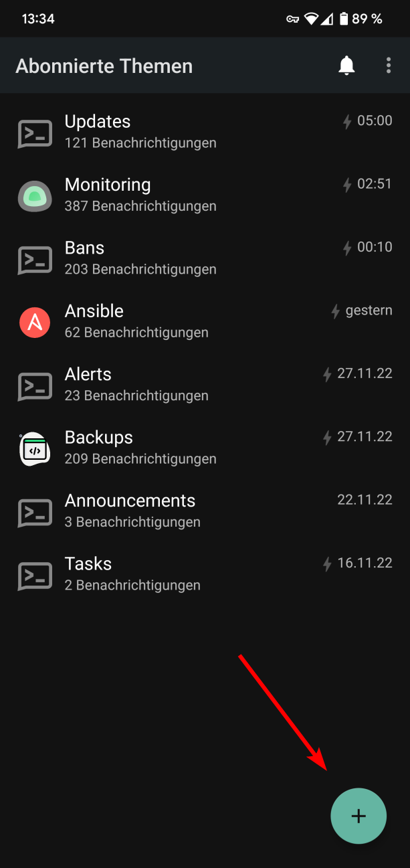Tap the add subscription plus button
The image size is (410, 868).
coord(358,816)
